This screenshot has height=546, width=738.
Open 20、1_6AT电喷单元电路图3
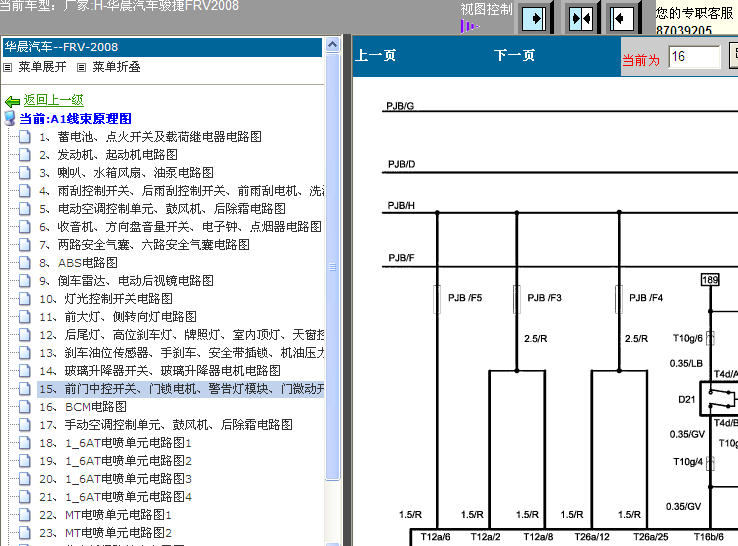(x=115, y=479)
